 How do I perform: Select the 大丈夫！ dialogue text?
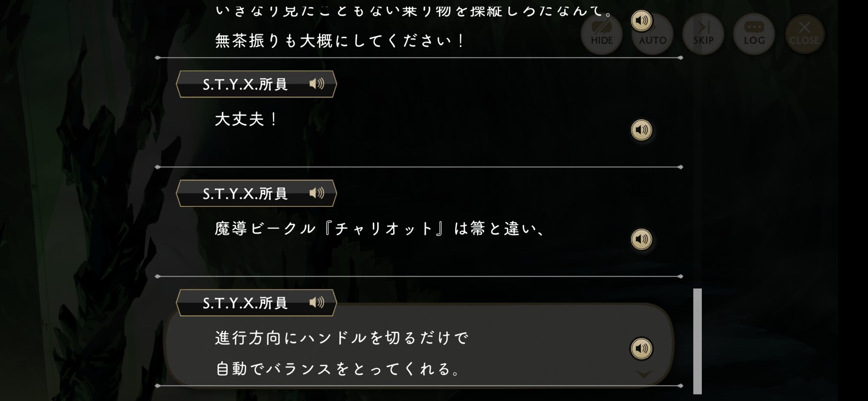click(246, 119)
